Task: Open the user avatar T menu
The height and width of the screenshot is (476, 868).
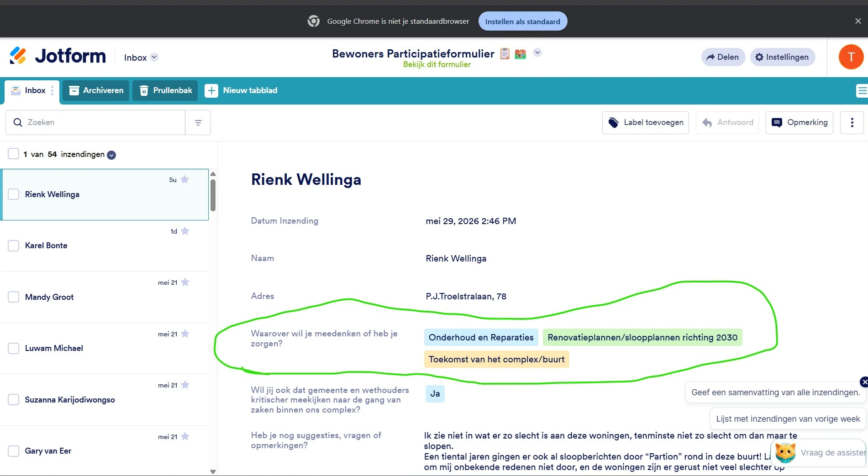Action: pos(851,57)
